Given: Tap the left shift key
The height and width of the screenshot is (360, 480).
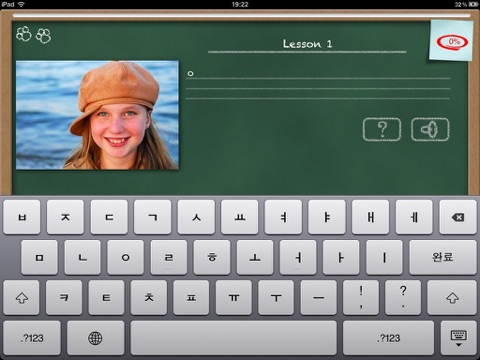Looking at the screenshot, I should pyautogui.click(x=22, y=298).
